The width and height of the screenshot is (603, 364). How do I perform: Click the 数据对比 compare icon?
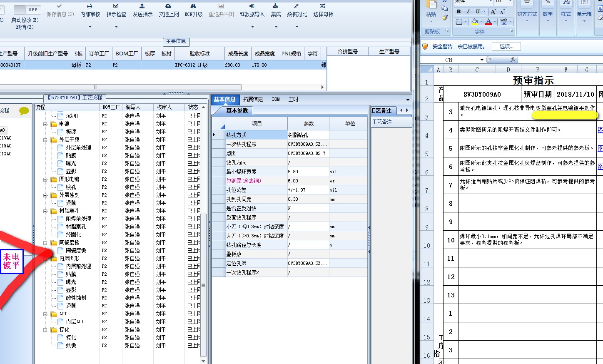[x=297, y=6]
